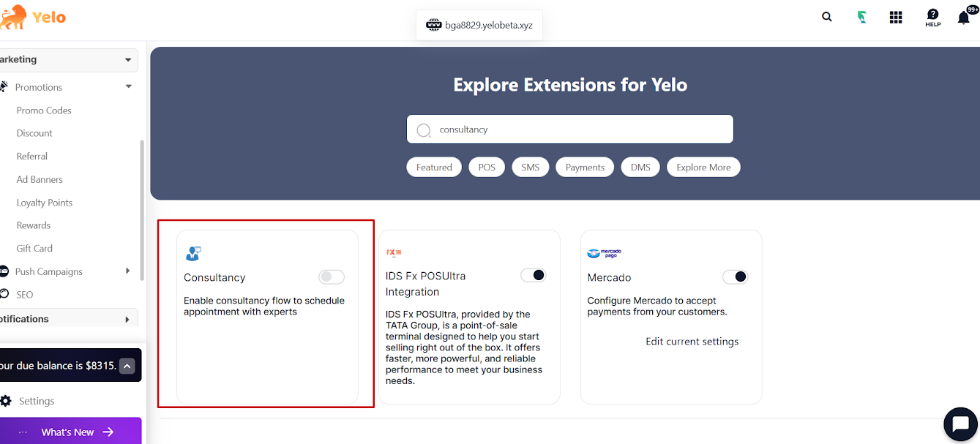Click the What's New button
The height and width of the screenshot is (444, 980).
pos(70,432)
